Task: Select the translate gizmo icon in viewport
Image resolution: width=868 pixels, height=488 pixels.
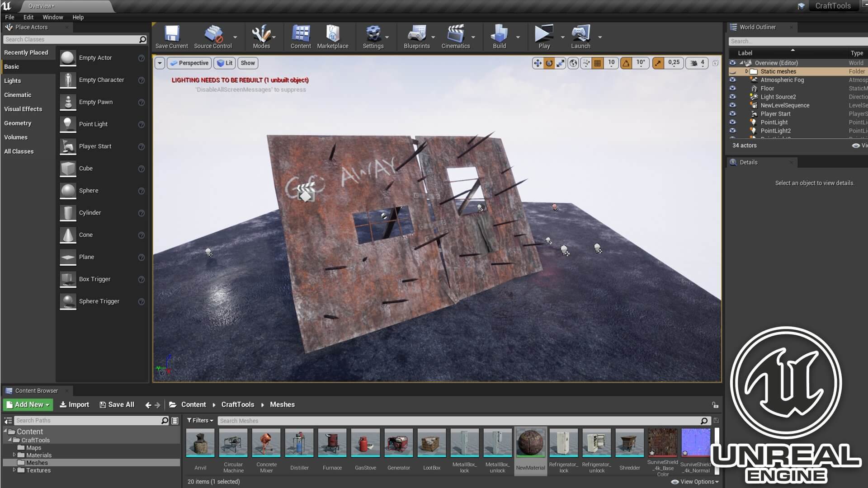Action: click(538, 63)
